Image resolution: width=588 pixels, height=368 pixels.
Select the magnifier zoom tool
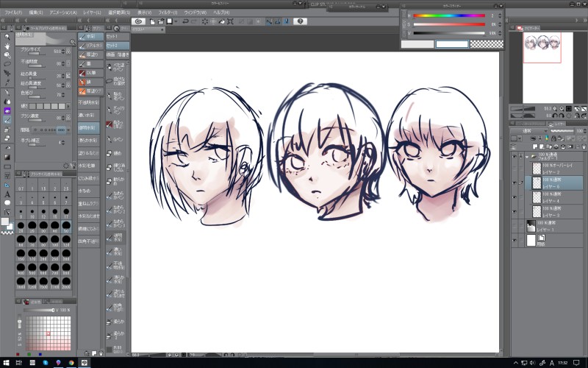tap(7, 37)
